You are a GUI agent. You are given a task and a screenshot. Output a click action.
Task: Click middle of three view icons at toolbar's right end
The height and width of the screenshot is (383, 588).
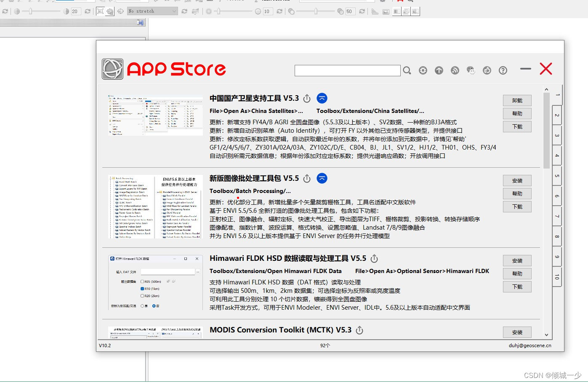click(406, 11)
